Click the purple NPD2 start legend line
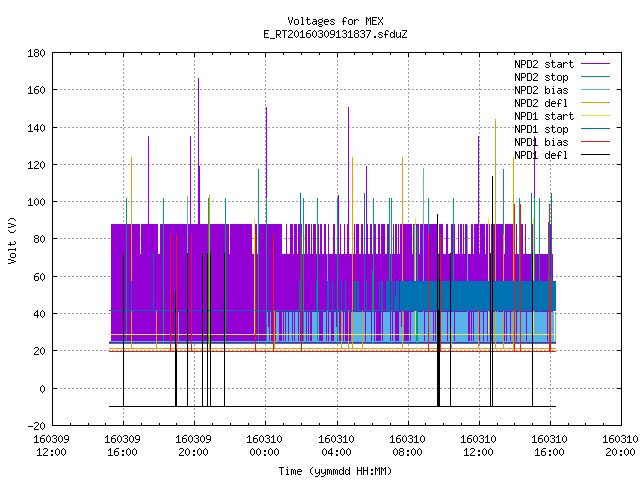Viewport: 640px width, 480px height. click(x=595, y=64)
